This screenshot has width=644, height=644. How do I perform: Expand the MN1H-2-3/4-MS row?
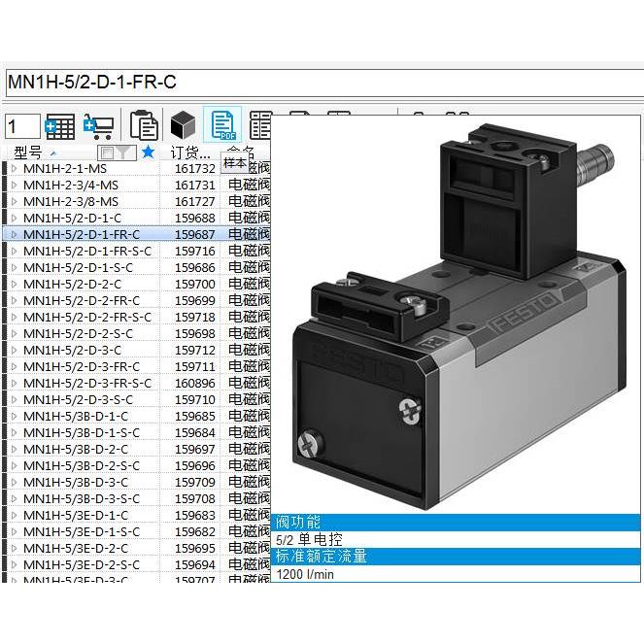(15, 185)
